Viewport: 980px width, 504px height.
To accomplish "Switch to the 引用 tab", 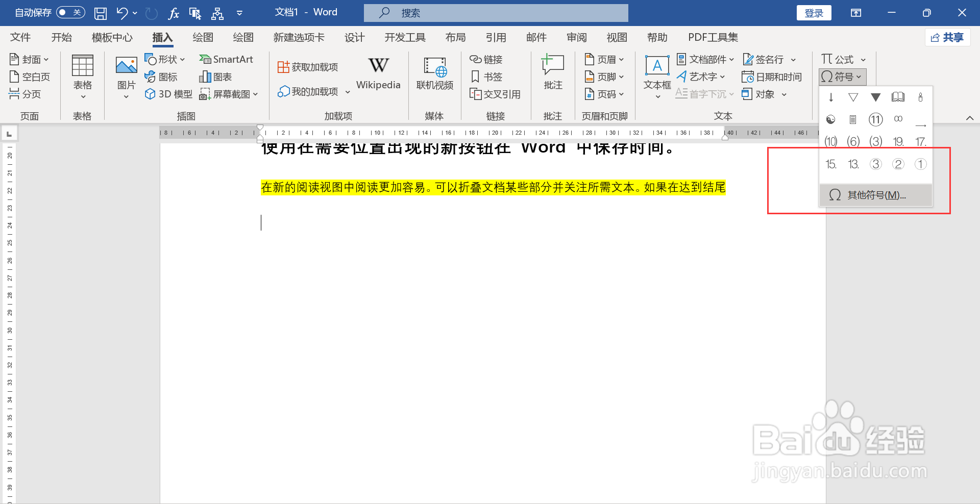I will pyautogui.click(x=496, y=37).
